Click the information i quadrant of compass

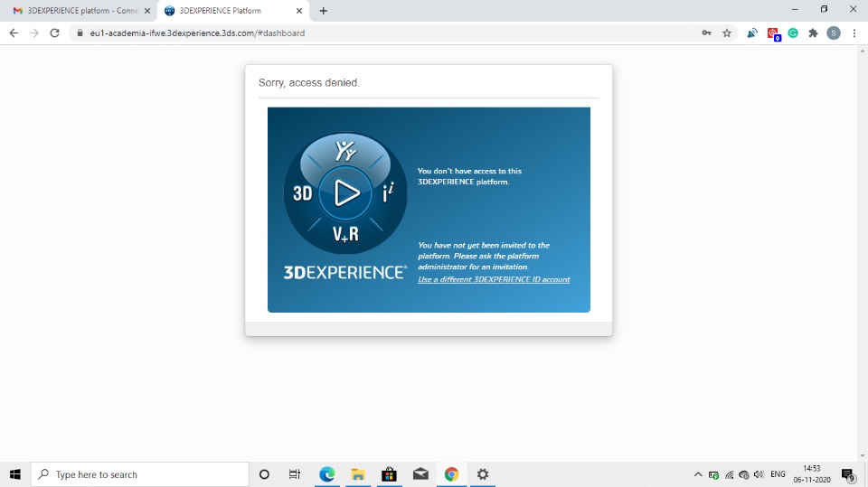tap(388, 193)
